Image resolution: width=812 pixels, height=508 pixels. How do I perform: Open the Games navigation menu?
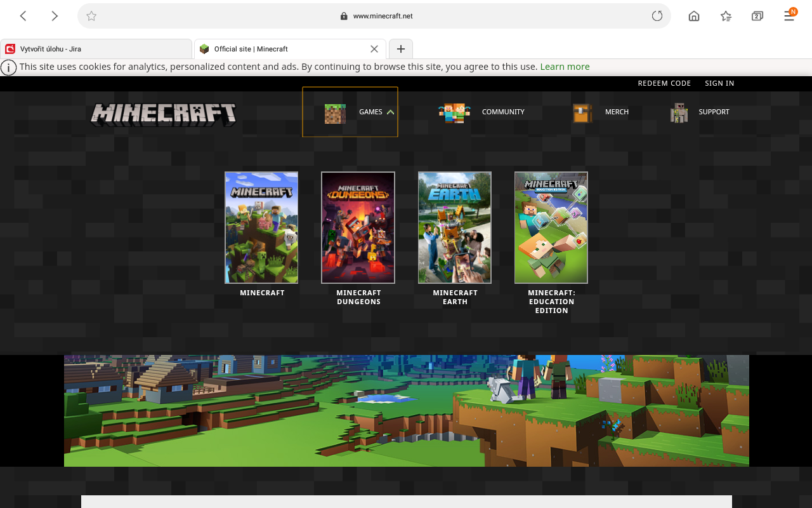pyautogui.click(x=350, y=112)
